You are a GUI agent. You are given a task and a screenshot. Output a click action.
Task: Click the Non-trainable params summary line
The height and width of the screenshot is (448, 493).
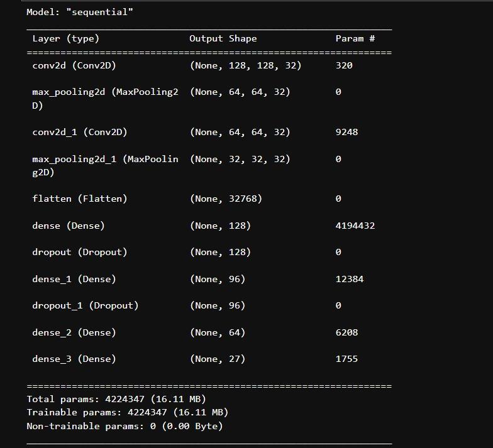coord(125,426)
